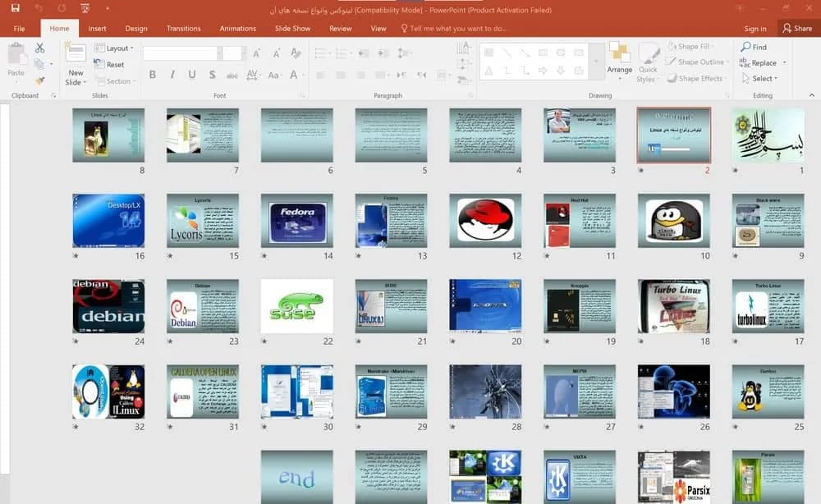Switch to the Slide Show tab
Viewport: 821px width, 504px height.
293,28
